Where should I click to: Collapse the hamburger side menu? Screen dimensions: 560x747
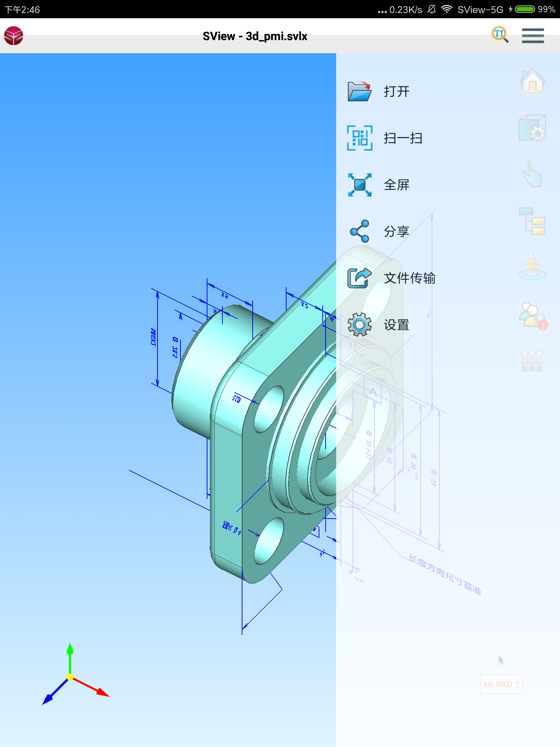[x=533, y=36]
